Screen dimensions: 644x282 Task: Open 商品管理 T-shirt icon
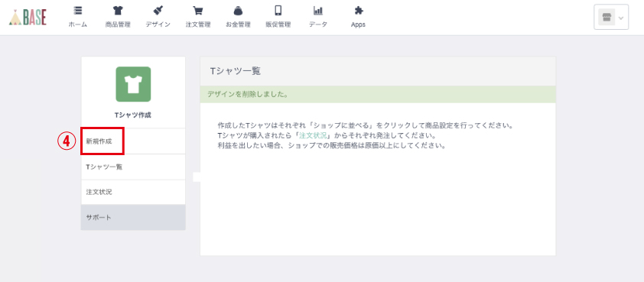(x=118, y=11)
